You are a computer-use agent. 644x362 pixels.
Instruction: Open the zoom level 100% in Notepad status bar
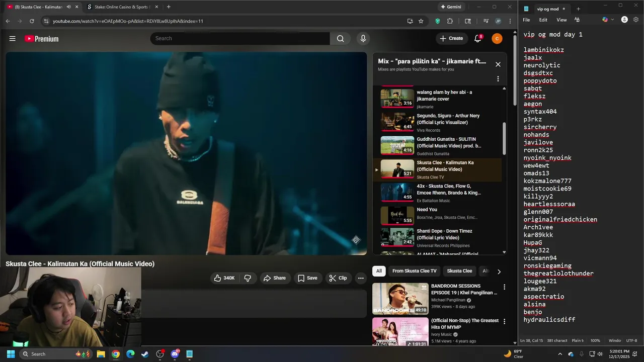click(x=595, y=340)
